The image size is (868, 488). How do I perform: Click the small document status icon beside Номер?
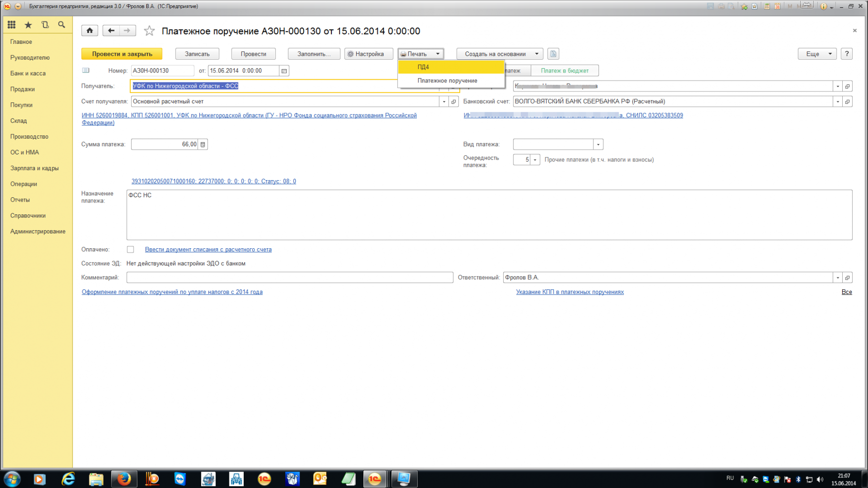coord(86,71)
